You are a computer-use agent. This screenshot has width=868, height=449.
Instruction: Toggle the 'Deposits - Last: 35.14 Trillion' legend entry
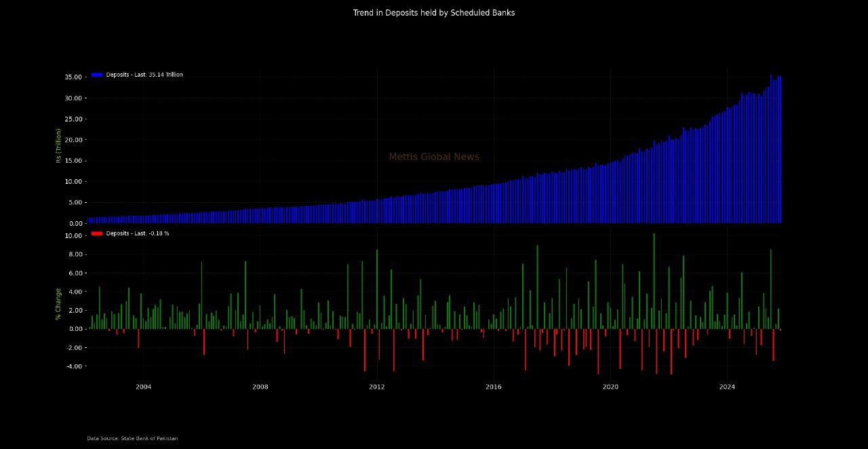[x=144, y=75]
